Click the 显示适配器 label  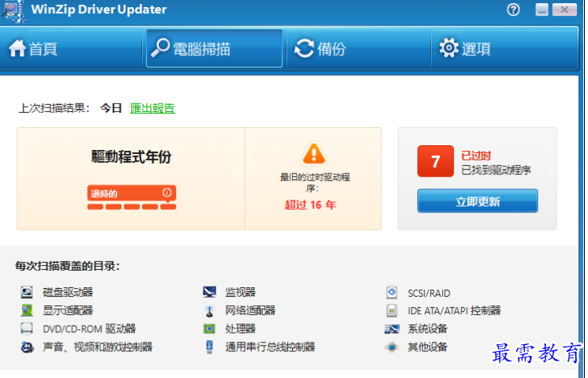68,310
